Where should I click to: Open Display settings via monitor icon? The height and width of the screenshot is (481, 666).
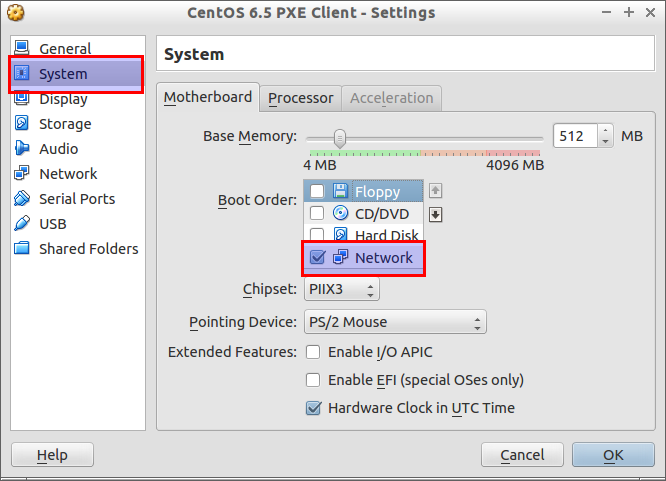(x=22, y=98)
